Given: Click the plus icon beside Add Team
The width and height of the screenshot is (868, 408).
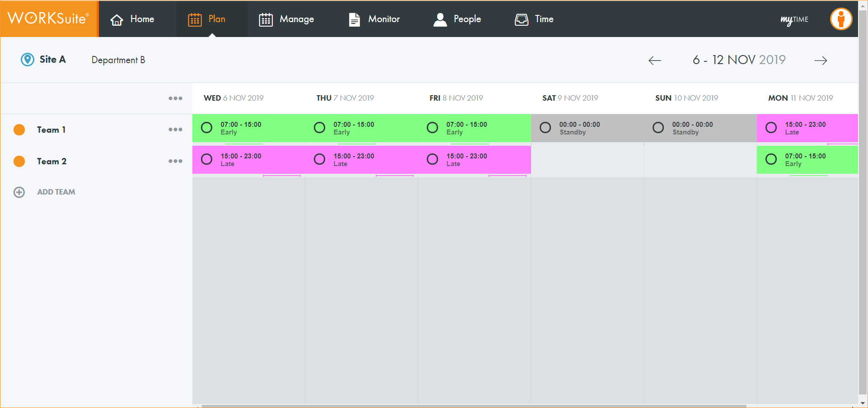Looking at the screenshot, I should (x=19, y=192).
